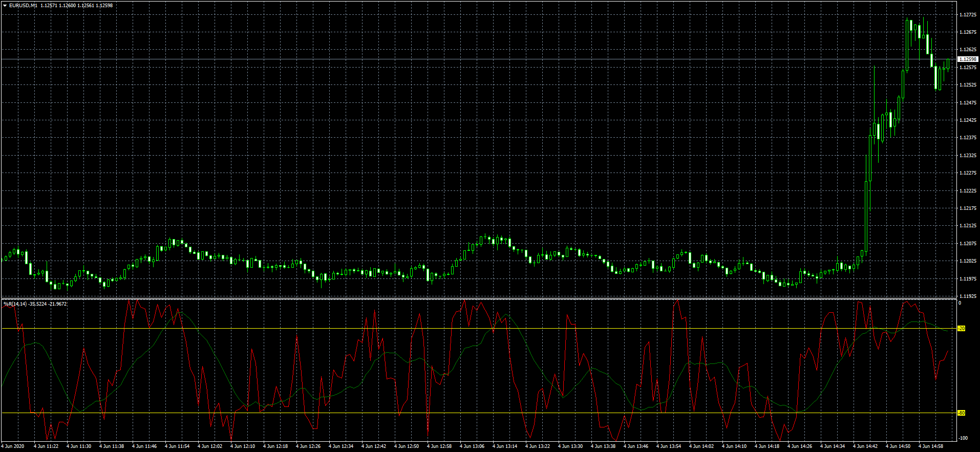
Task: Click the 4 Jun 12:34 time label
Action: [x=341, y=446]
